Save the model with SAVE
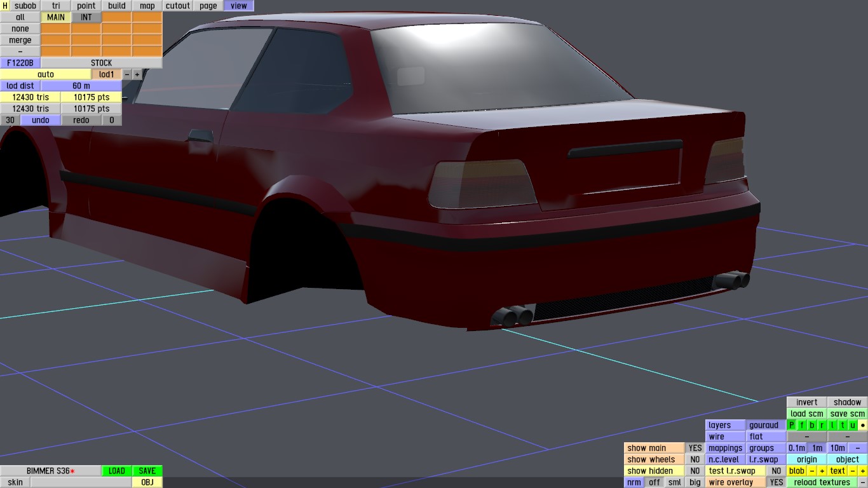The image size is (868, 488). (147, 471)
